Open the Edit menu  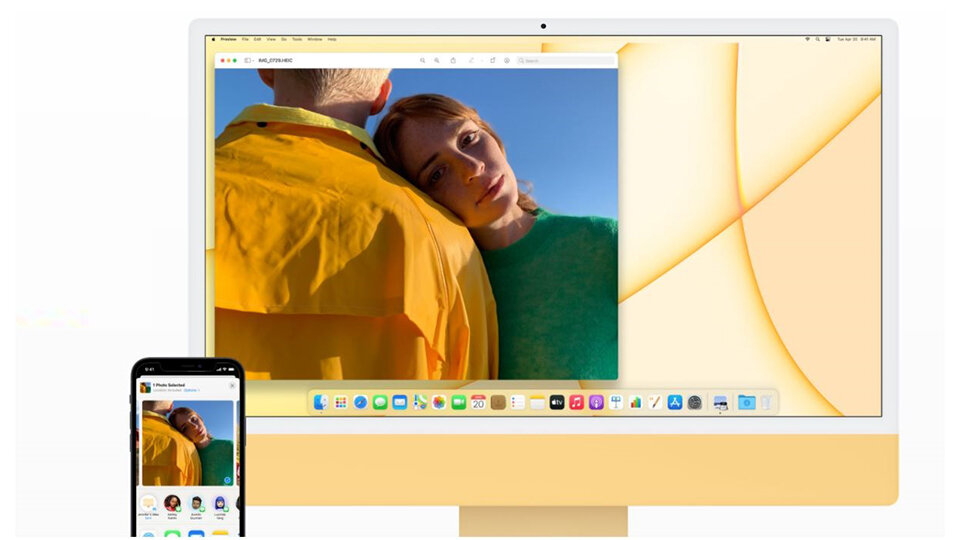click(258, 39)
